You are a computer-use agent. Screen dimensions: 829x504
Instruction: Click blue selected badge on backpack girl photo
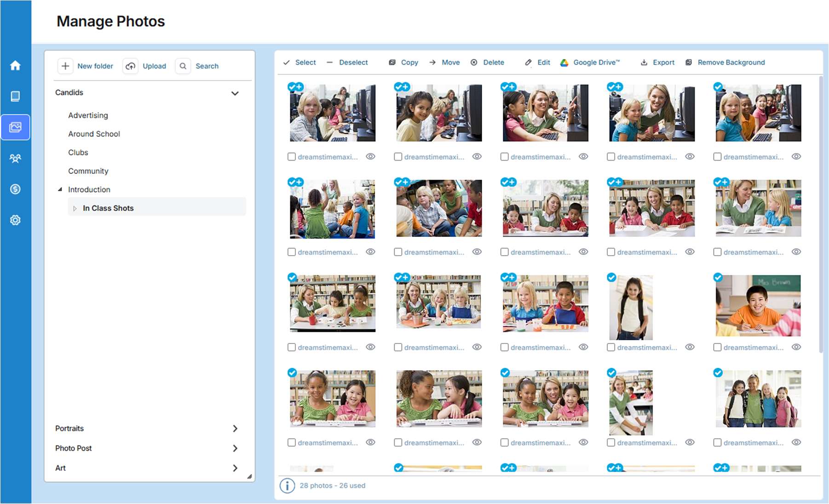(x=611, y=277)
